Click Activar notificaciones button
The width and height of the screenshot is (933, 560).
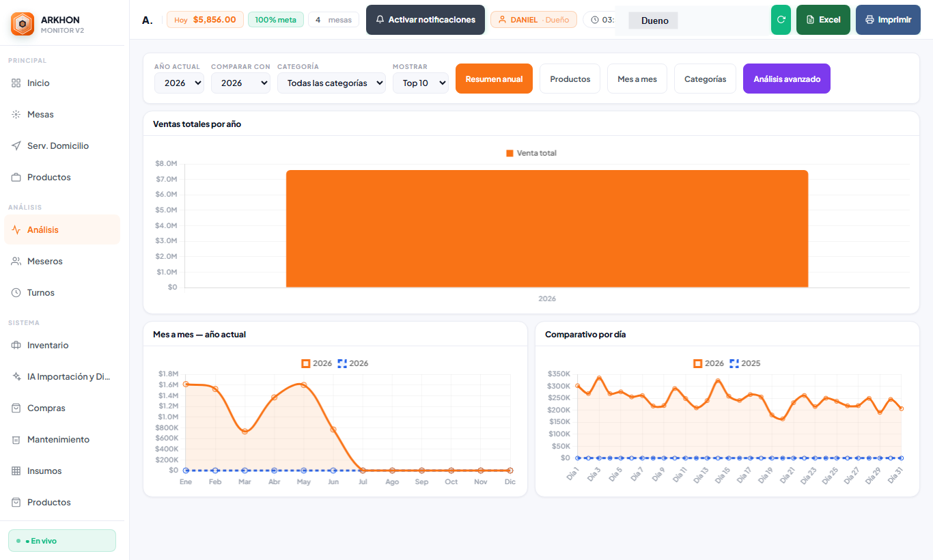click(x=426, y=20)
